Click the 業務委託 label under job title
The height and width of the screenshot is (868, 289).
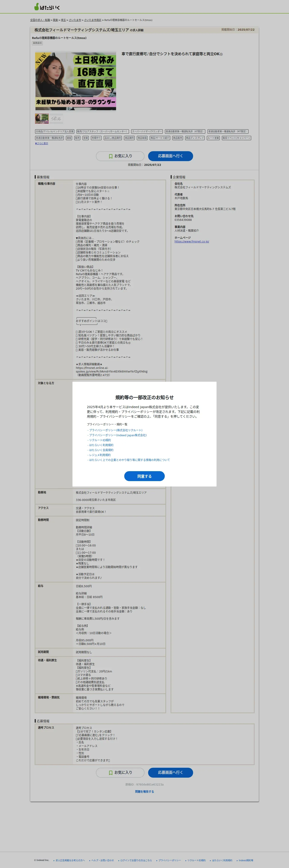pyautogui.click(x=37, y=43)
